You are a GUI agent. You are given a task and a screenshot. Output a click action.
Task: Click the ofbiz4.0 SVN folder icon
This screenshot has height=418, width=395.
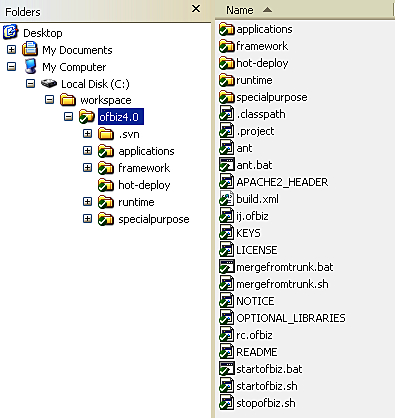pos(87,117)
